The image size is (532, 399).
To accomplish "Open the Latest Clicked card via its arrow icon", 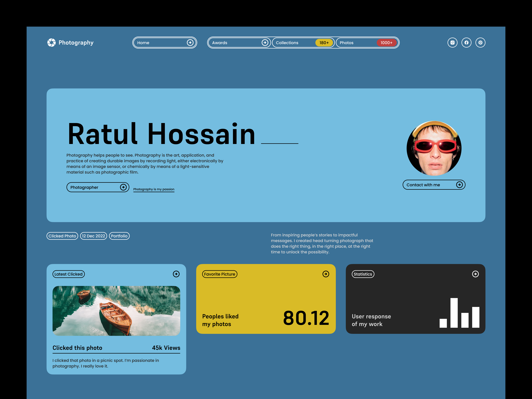I will (x=176, y=274).
